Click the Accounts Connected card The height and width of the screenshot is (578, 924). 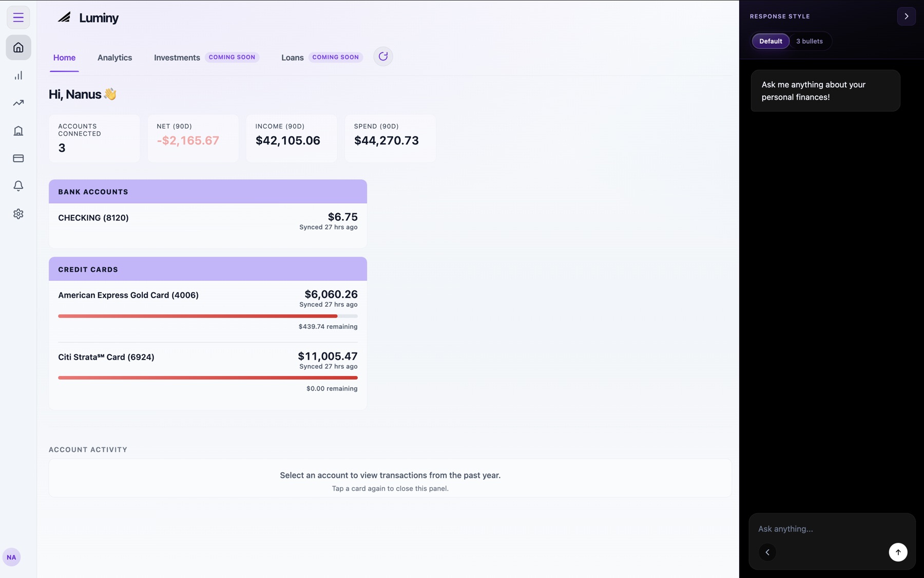(x=94, y=138)
